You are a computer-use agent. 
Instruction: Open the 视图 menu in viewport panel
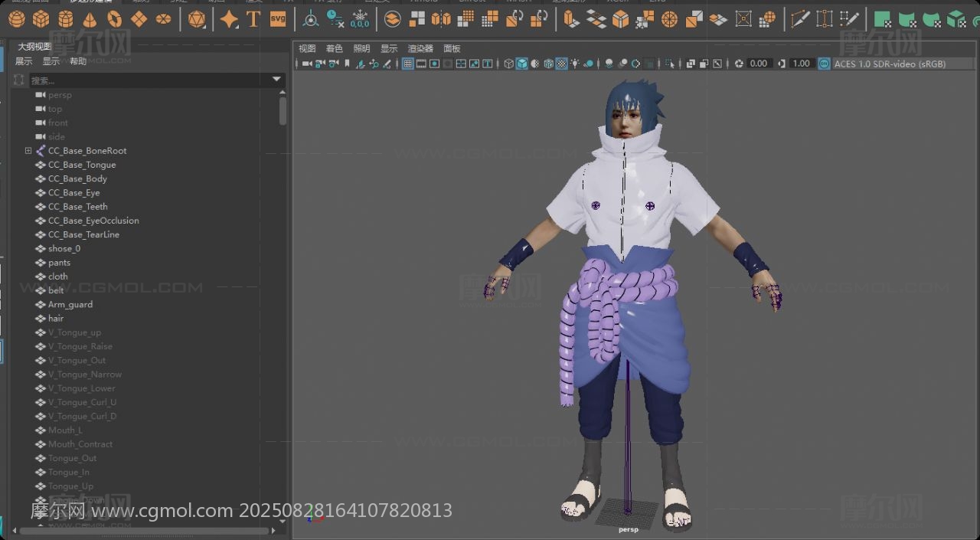coord(307,48)
